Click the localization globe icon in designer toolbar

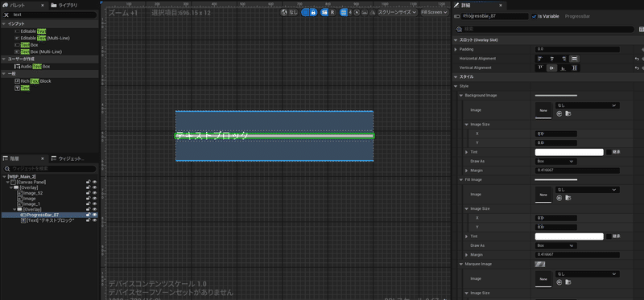pos(284,12)
